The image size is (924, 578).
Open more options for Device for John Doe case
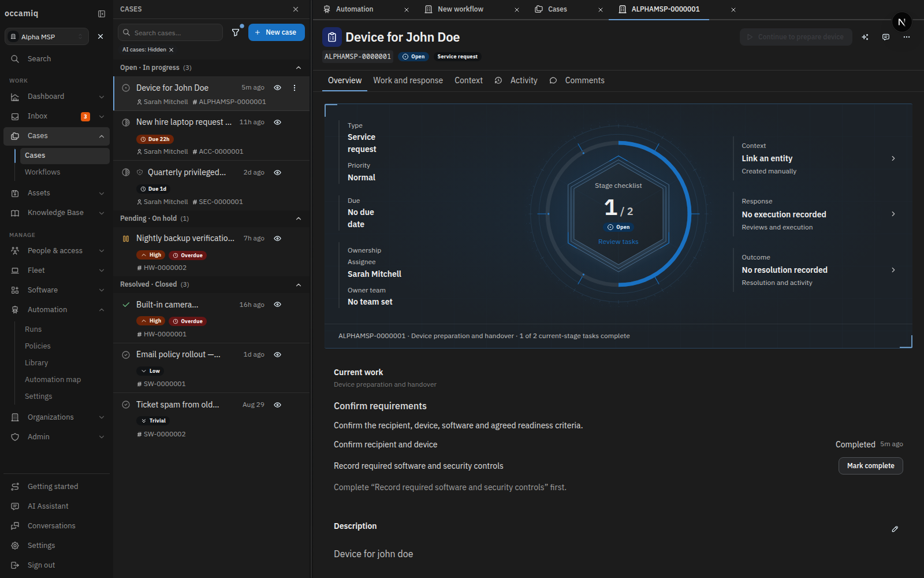coord(295,88)
